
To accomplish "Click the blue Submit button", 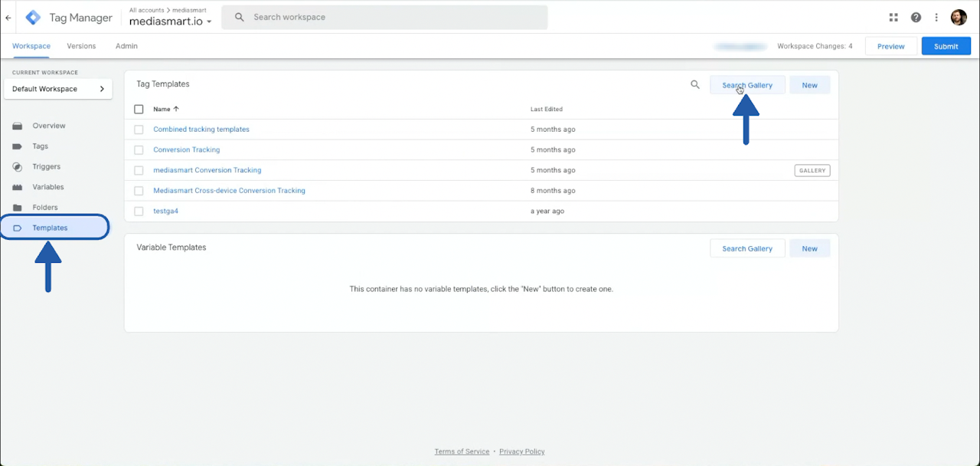I will click(x=946, y=47).
